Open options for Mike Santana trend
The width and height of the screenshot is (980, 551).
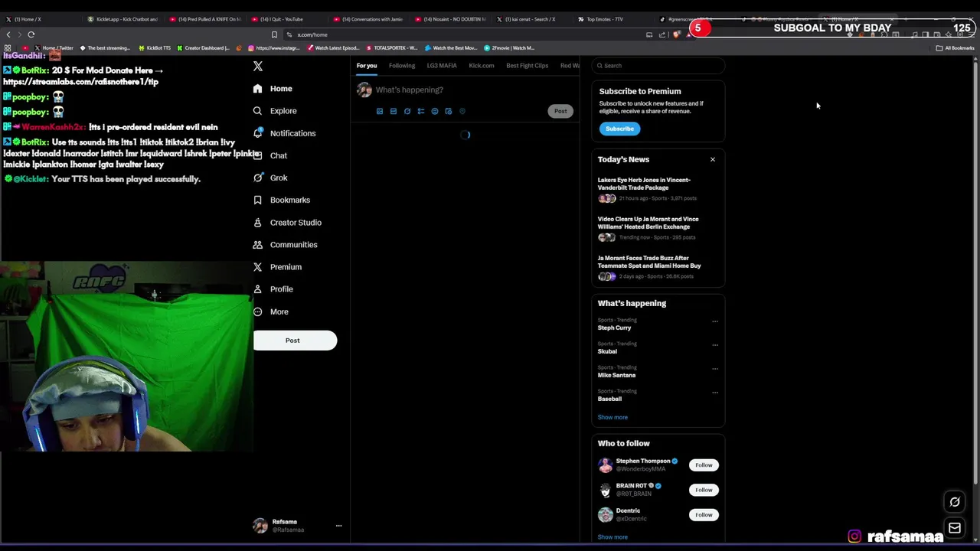[715, 369]
